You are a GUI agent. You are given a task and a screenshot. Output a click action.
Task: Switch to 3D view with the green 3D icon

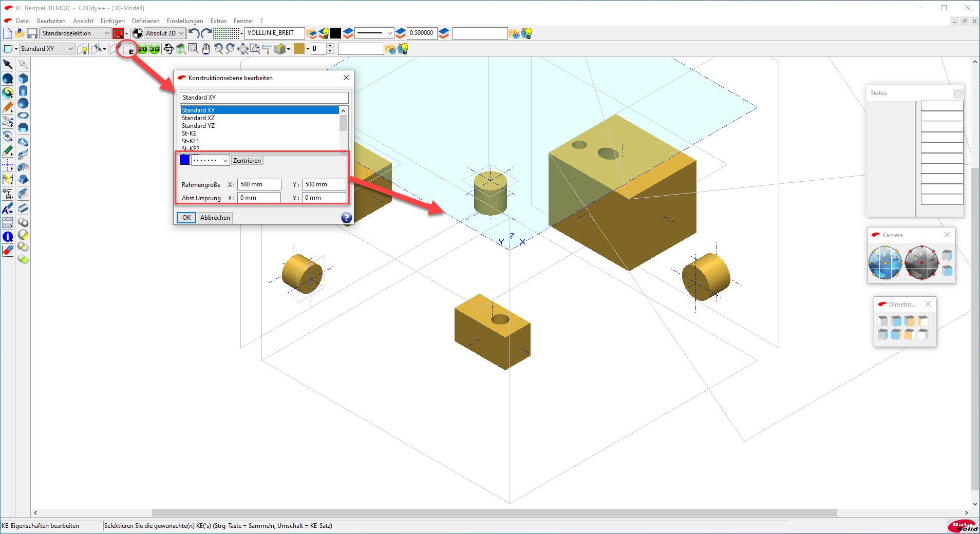pos(155,49)
